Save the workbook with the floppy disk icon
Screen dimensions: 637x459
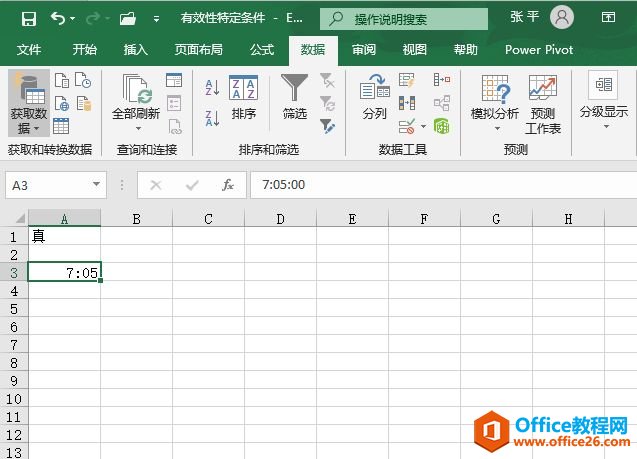point(28,18)
